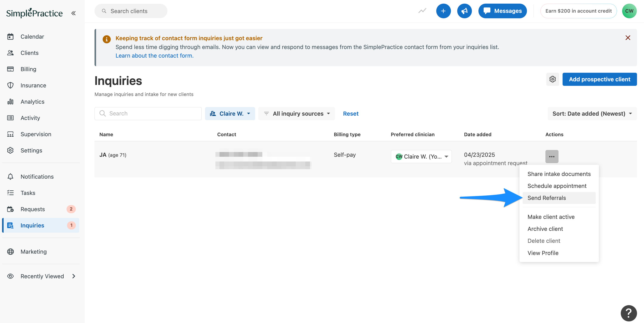Viewport: 644px width, 323px height.
Task: Click Earn $200 in account credit
Action: click(x=578, y=11)
